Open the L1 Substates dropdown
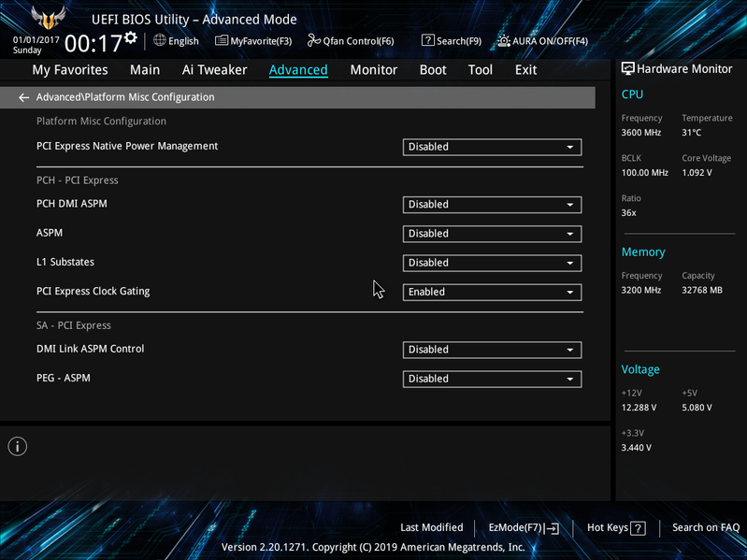 tap(492, 263)
